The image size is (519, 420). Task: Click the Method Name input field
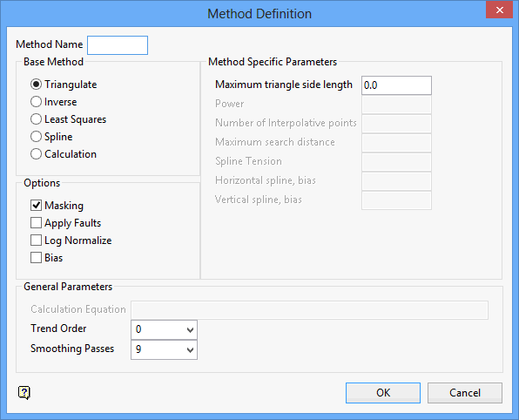point(118,45)
